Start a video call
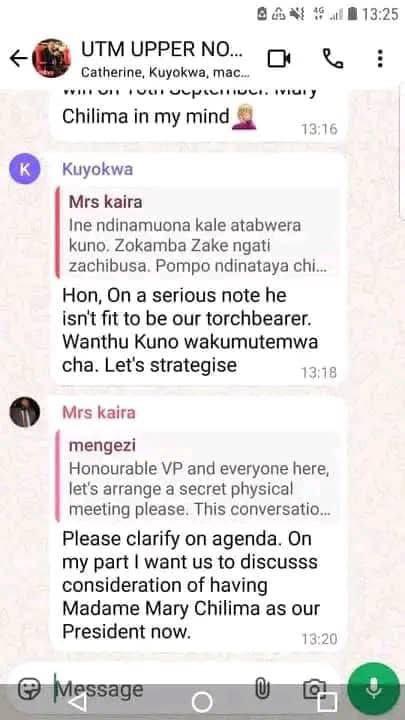This screenshot has height=720, width=405. point(279,59)
